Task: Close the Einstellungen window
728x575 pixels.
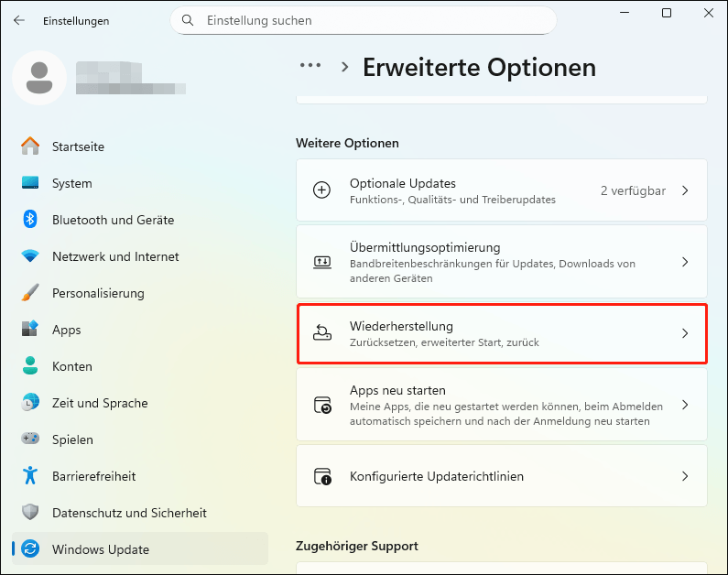Action: [x=709, y=13]
